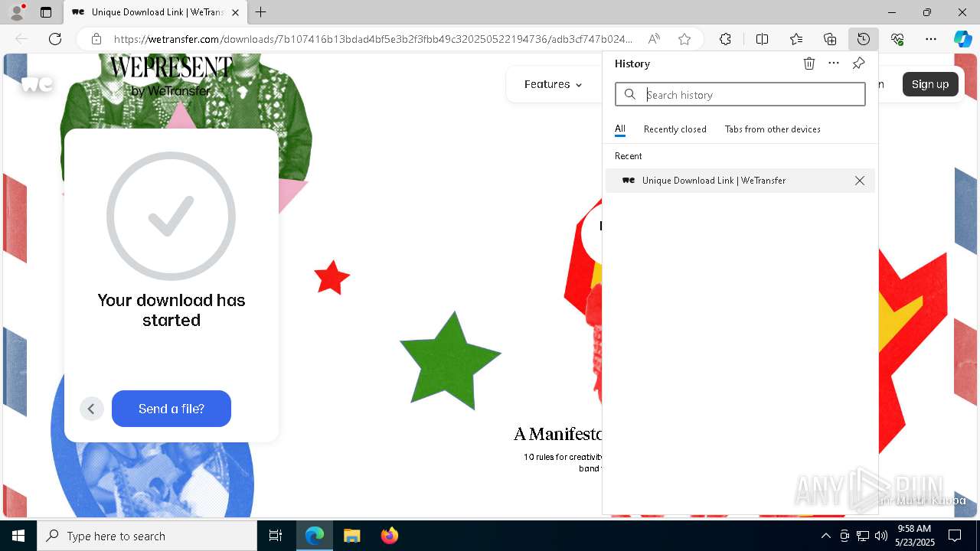The height and width of the screenshot is (551, 980).
Task: Open Browser essentials heart icon
Action: tap(897, 39)
